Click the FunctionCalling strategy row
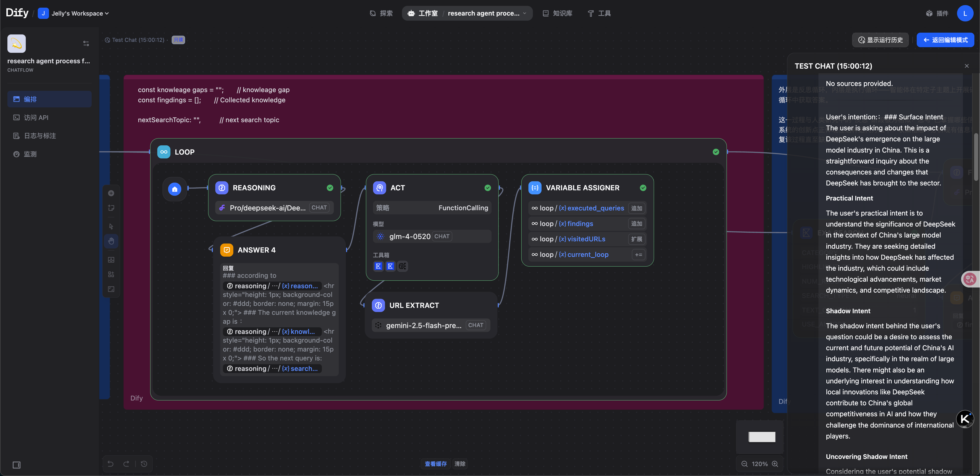 (x=432, y=208)
